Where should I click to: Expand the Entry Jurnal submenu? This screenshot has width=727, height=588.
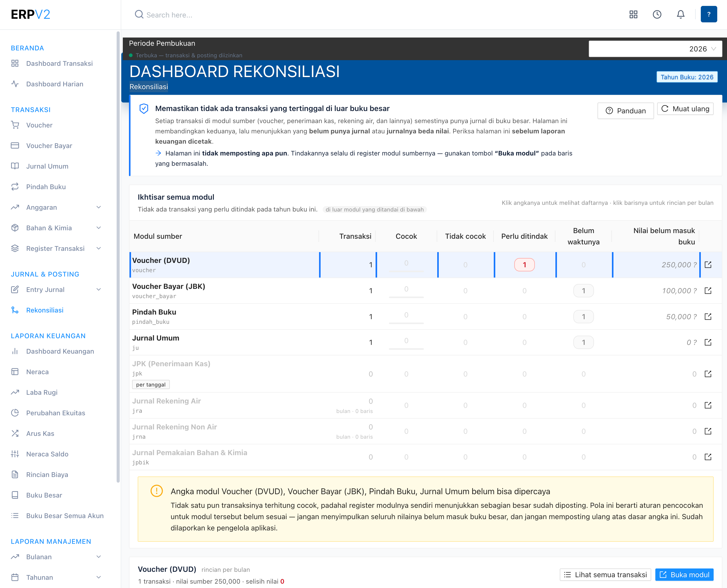point(99,290)
